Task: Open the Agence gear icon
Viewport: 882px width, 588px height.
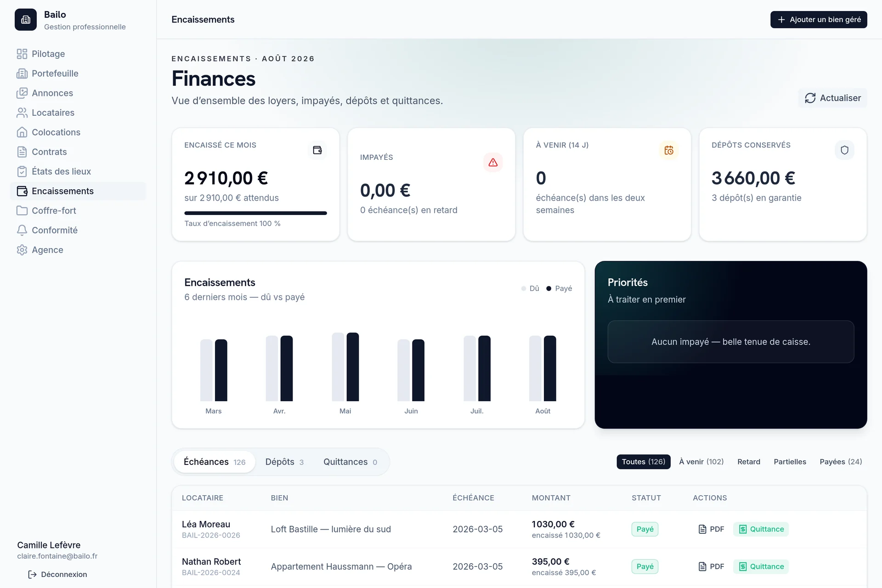Action: point(22,250)
